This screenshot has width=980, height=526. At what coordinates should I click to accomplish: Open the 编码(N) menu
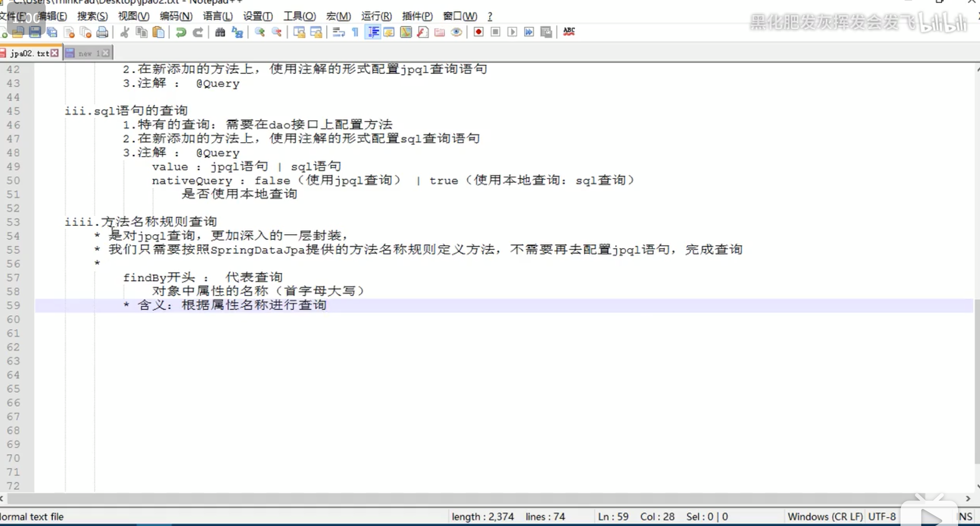pyautogui.click(x=176, y=16)
